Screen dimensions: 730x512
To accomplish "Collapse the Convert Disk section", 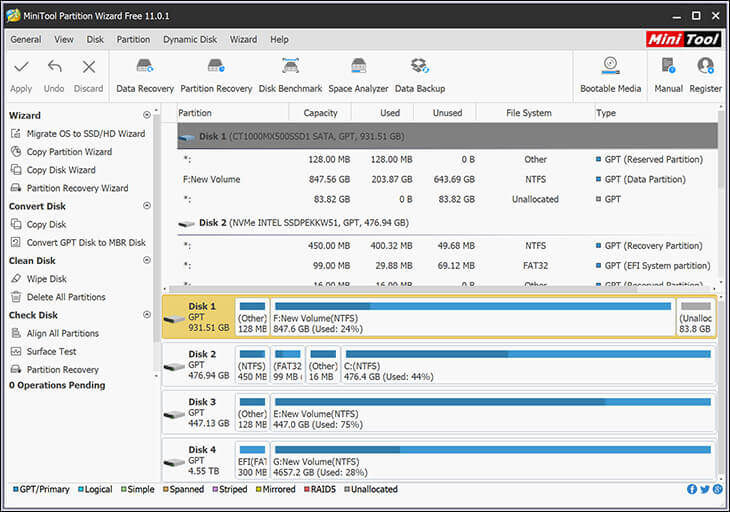I will tap(147, 206).
